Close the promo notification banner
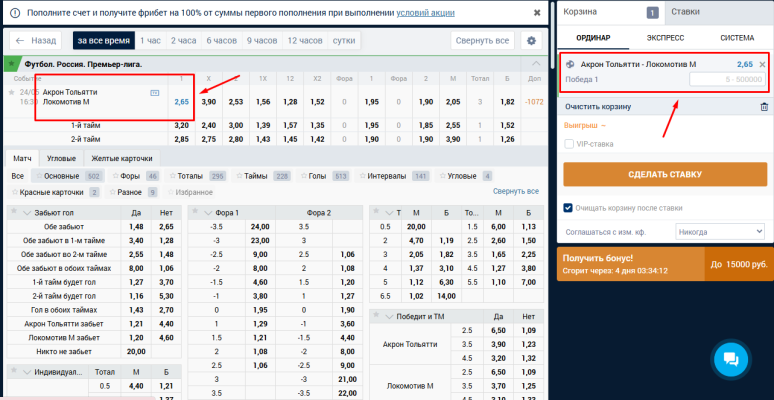Image resolution: width=774 pixels, height=400 pixels. coord(537,13)
